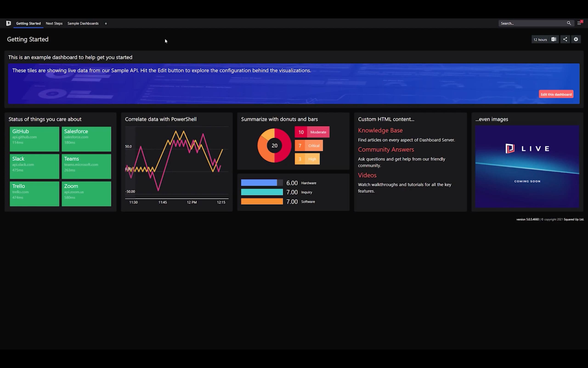Click the 'Summarize with donuts and bars' title

pos(279,119)
